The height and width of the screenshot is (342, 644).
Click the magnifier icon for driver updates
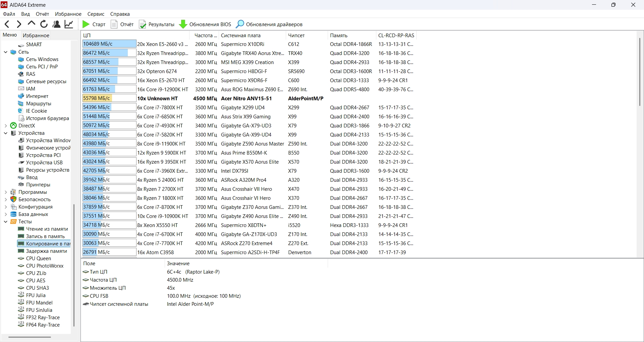click(240, 24)
